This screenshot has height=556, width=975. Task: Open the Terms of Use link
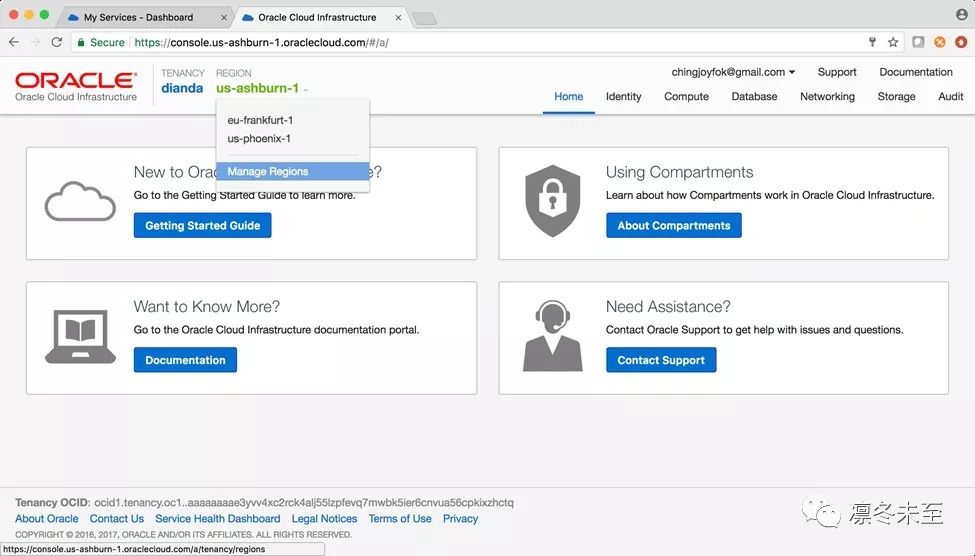(x=400, y=519)
